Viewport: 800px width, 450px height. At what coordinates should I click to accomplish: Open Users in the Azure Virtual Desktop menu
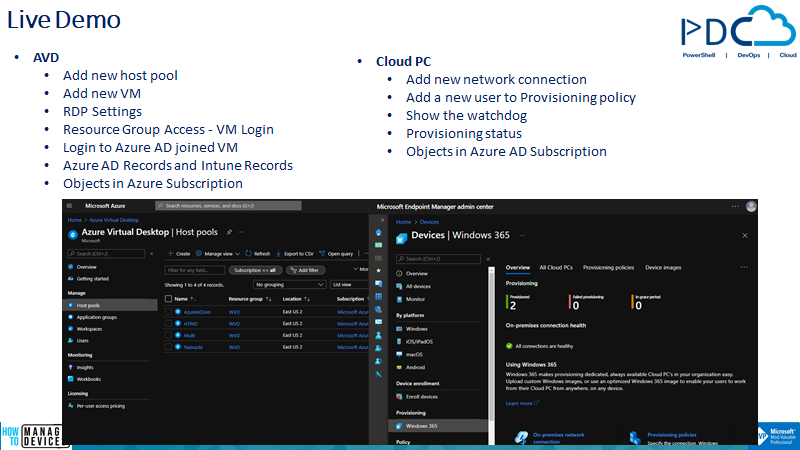pyautogui.click(x=82, y=340)
